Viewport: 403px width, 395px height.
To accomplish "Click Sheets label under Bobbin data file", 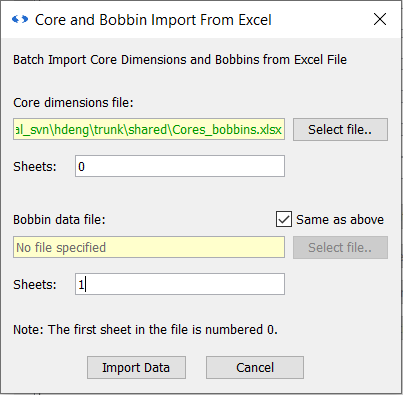I will point(35,284).
